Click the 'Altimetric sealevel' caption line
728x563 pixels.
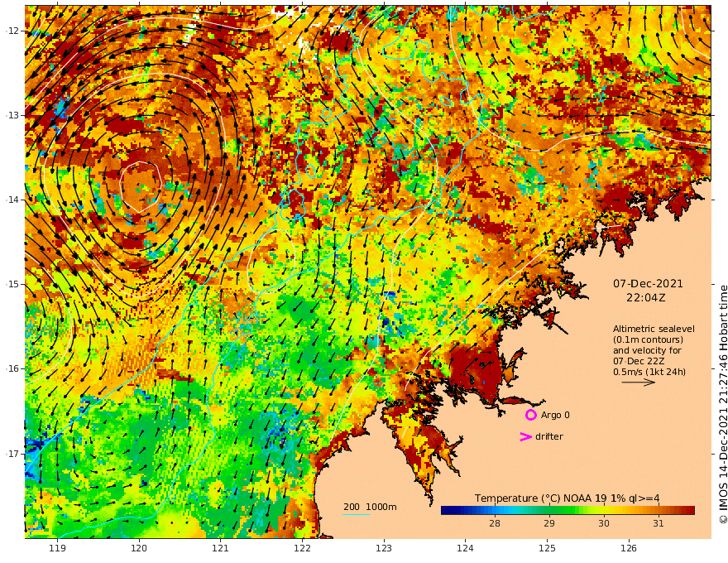(654, 329)
